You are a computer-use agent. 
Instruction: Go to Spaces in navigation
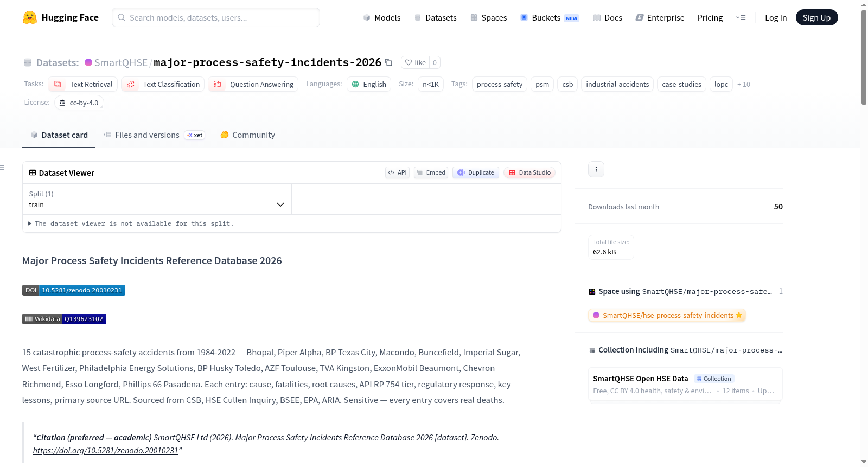(x=489, y=17)
